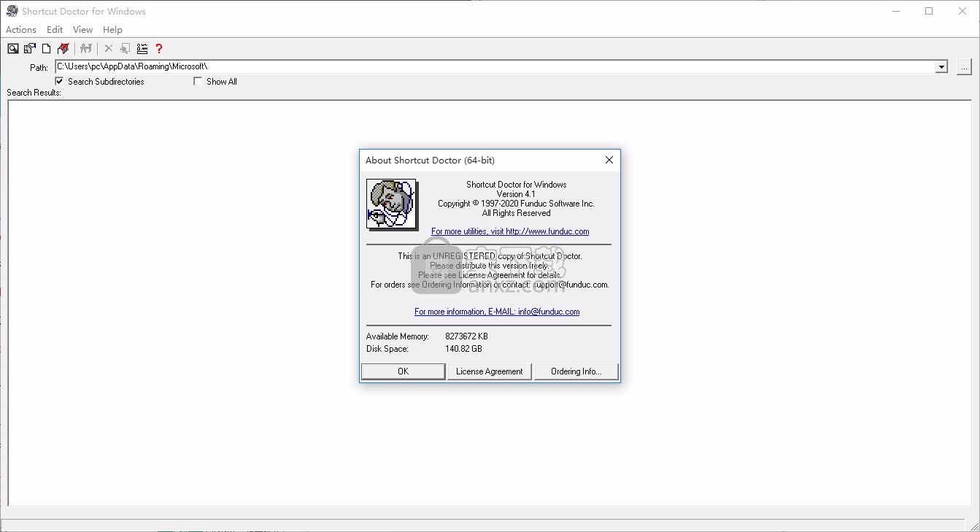Click the browse "..." button beside Path
Screen dimensions: 980x532
coord(964,66)
